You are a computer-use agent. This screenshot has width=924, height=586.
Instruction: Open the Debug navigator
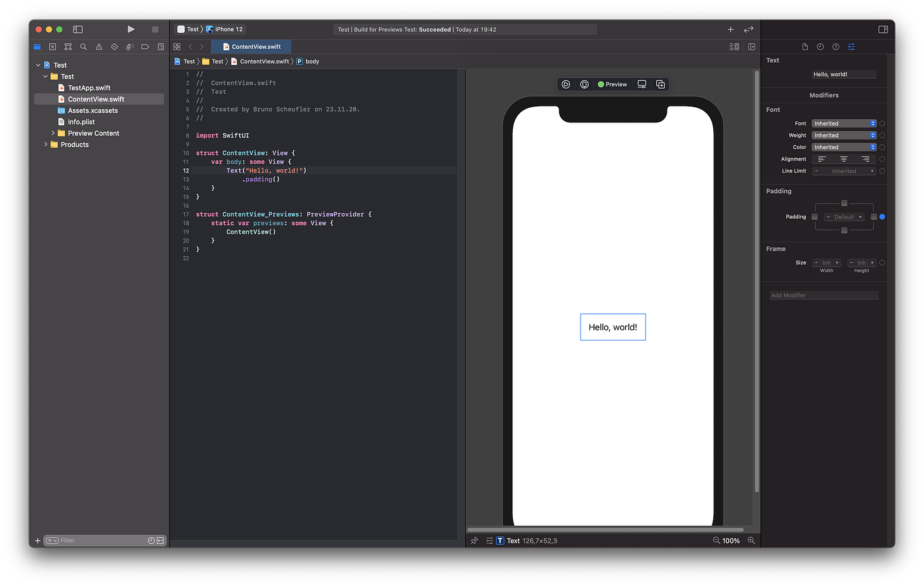click(x=129, y=47)
